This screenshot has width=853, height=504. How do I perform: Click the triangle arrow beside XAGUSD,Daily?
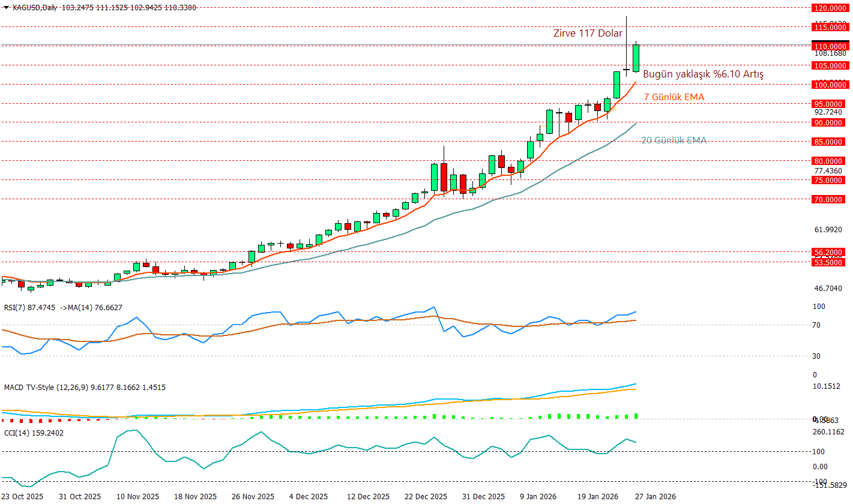click(7, 7)
